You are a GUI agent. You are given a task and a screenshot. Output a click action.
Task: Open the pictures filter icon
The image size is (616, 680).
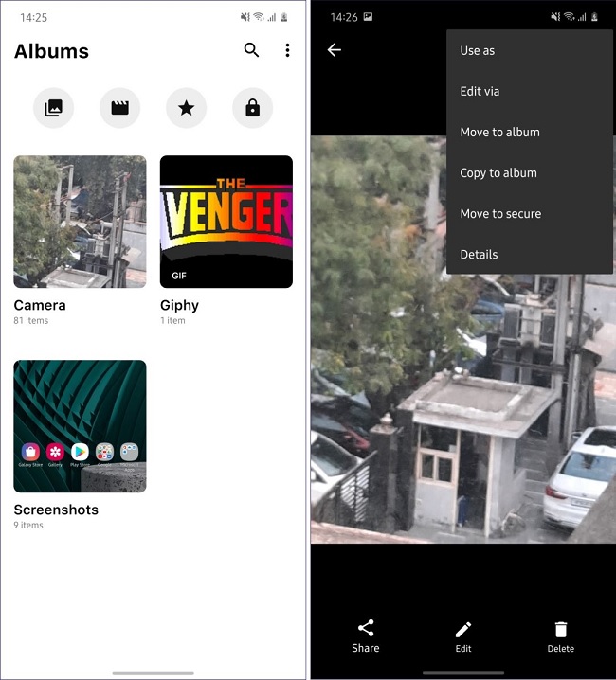pyautogui.click(x=54, y=108)
